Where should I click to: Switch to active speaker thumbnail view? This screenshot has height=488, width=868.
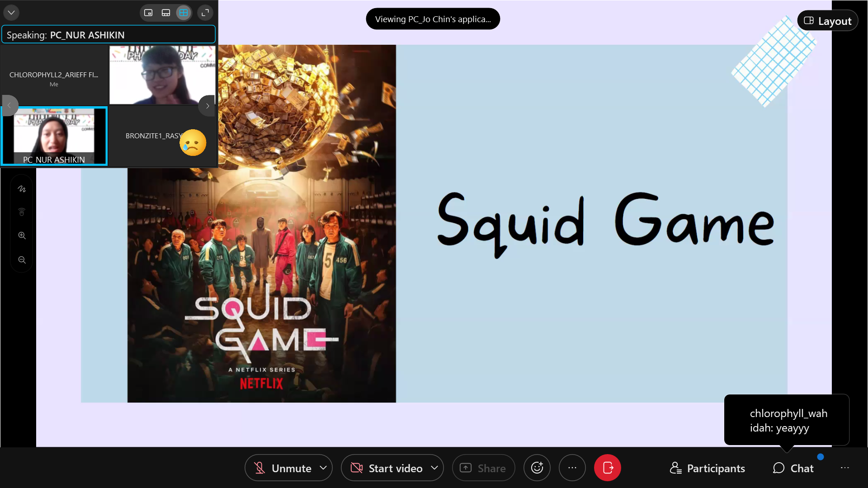148,13
